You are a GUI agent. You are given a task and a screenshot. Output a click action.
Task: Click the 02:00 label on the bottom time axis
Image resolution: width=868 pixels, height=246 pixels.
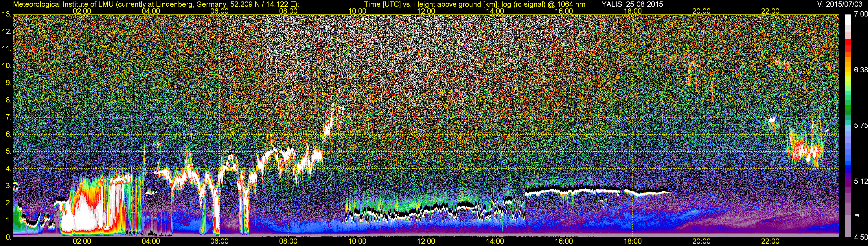point(82,241)
